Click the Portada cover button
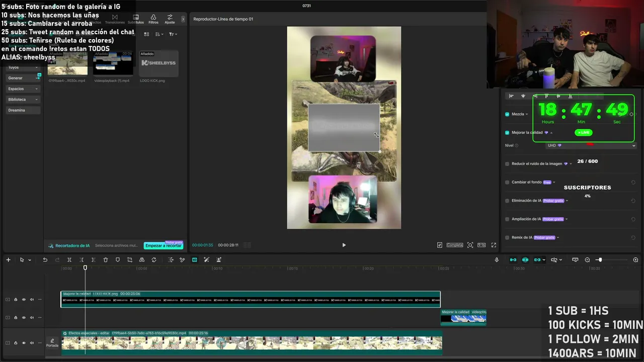The height and width of the screenshot is (362, 644). (x=52, y=342)
